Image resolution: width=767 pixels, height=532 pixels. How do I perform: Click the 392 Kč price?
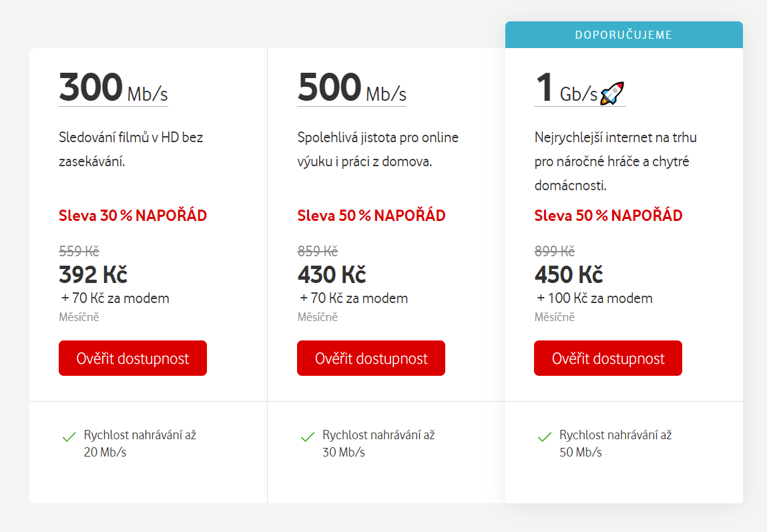pyautogui.click(x=93, y=274)
